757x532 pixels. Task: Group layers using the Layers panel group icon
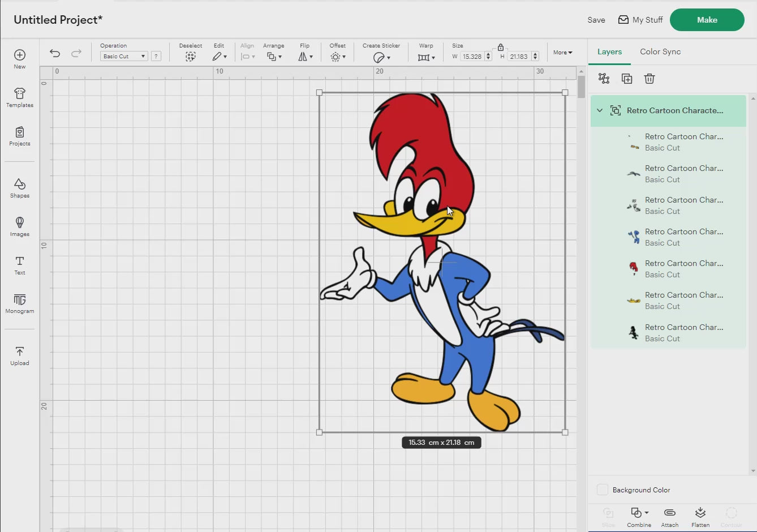pos(604,79)
